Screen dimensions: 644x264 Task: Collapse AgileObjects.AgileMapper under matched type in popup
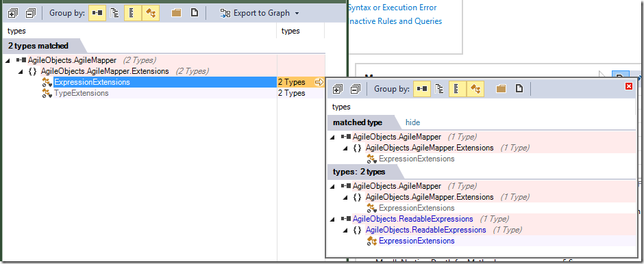coord(333,137)
